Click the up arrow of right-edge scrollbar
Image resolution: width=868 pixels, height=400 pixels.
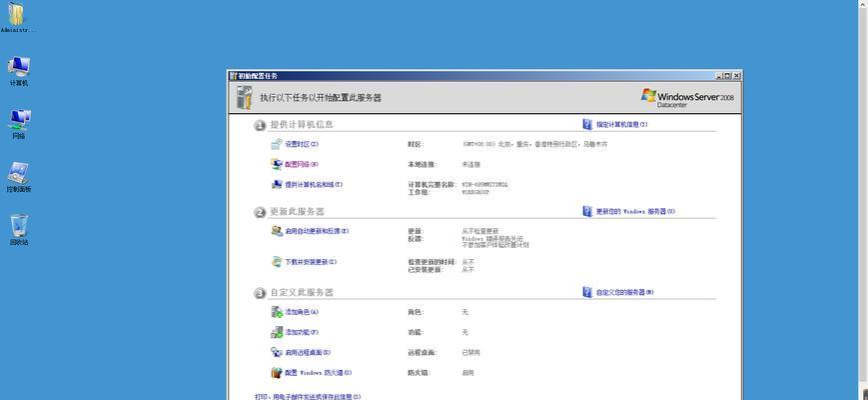[862, 5]
